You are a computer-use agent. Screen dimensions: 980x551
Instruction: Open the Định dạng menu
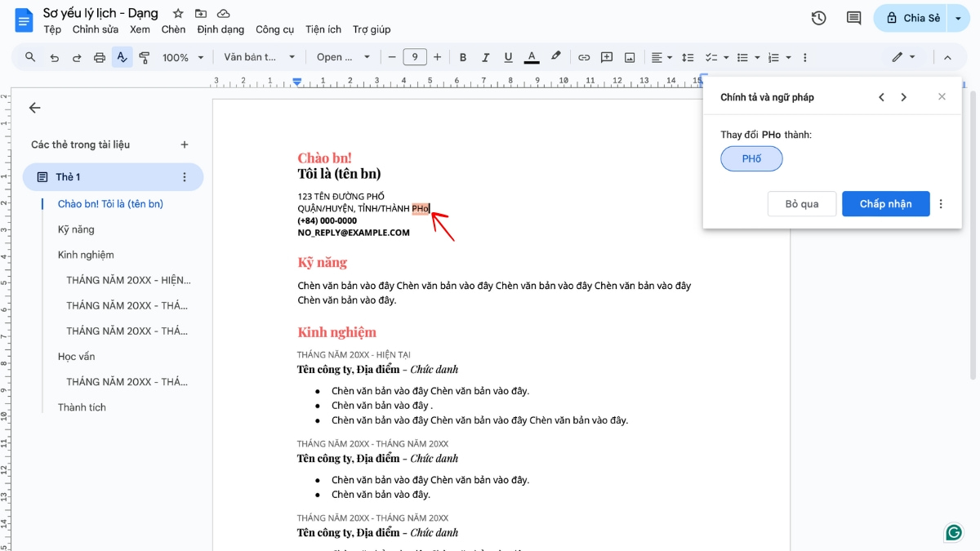pyautogui.click(x=220, y=29)
